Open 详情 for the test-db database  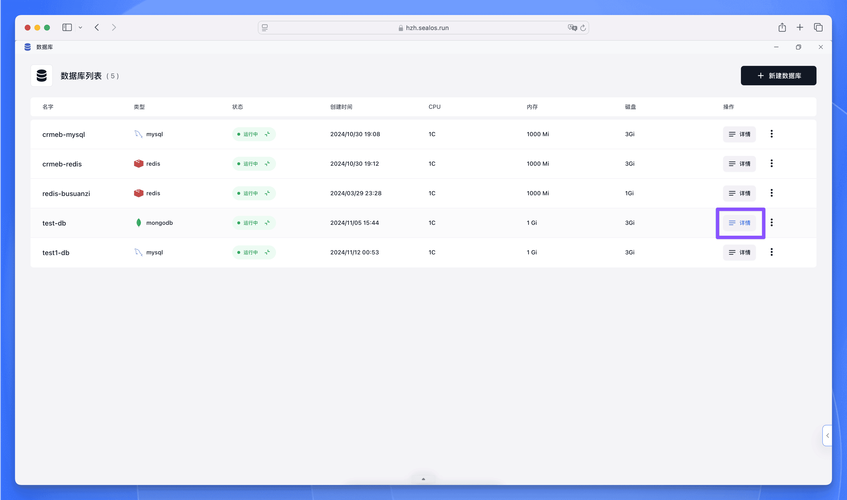(740, 223)
